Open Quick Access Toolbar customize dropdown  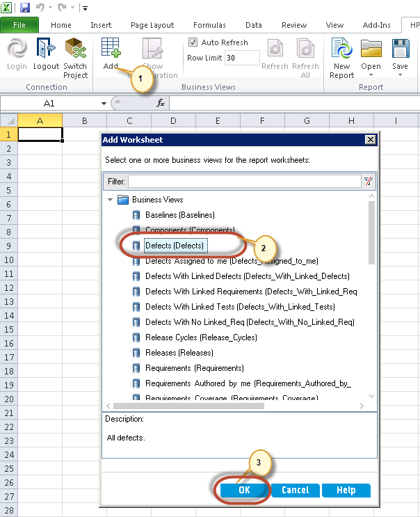click(85, 8)
